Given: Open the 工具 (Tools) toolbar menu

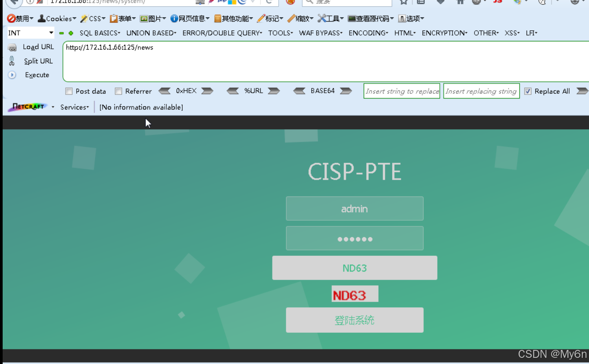Looking at the screenshot, I should point(331,18).
